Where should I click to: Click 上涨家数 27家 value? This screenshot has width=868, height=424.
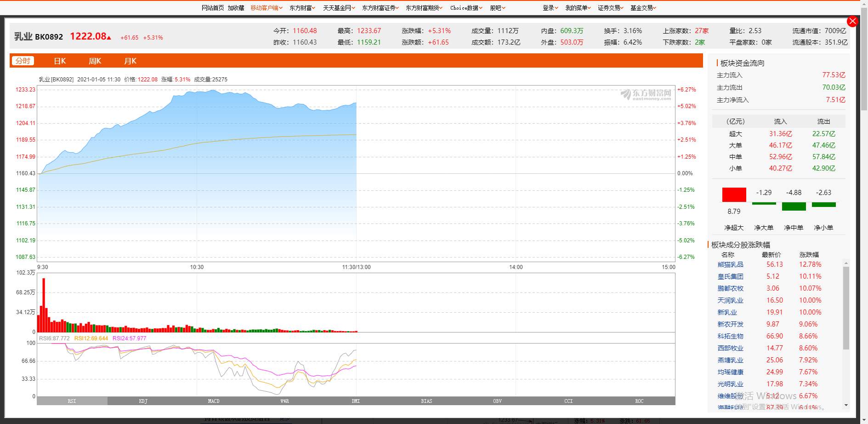click(x=702, y=31)
